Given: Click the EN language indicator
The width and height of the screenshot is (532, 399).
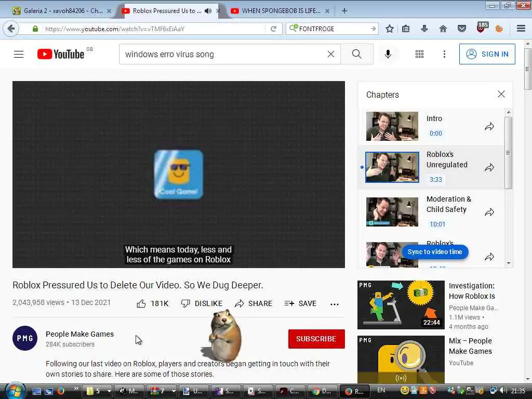Looking at the screenshot, I should point(381,390).
